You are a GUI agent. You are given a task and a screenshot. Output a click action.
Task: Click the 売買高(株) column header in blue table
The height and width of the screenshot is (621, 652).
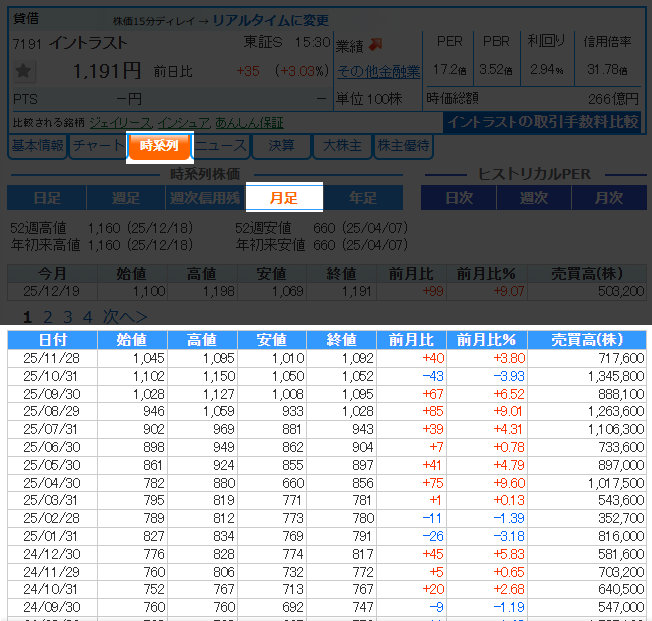(x=587, y=340)
